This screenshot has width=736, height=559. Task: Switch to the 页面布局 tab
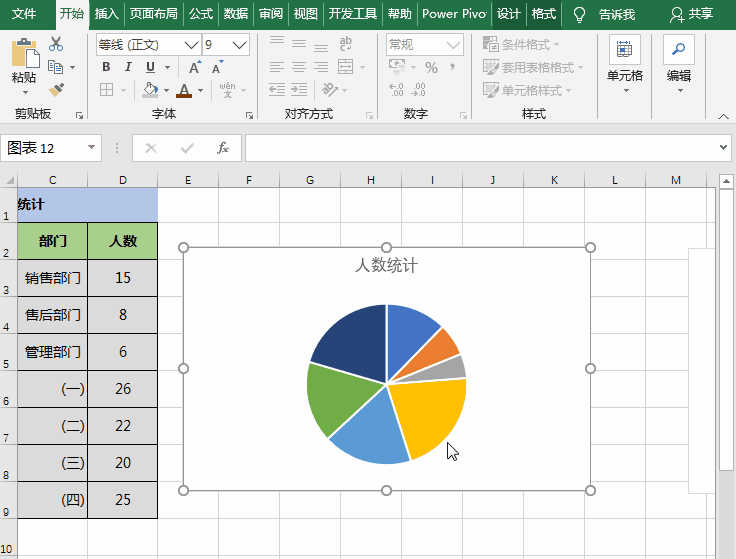153,14
